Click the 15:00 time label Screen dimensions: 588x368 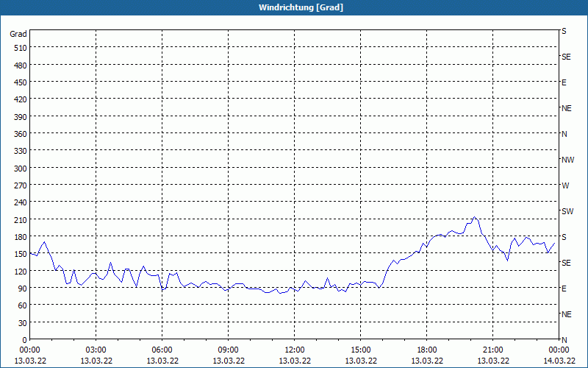(x=361, y=350)
